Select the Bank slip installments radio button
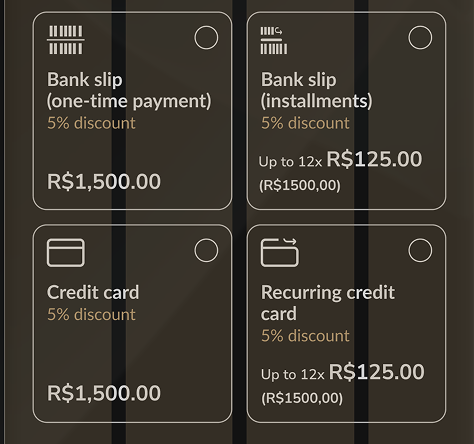 pos(420,37)
